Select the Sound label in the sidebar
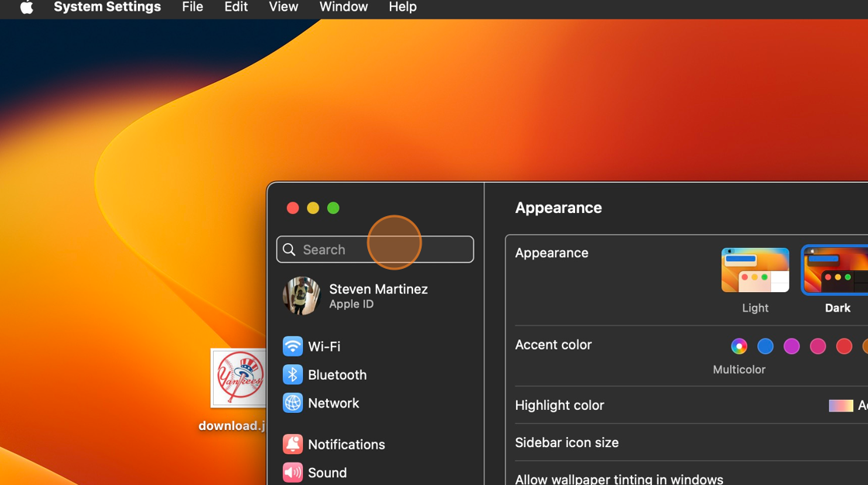This screenshot has width=868, height=485. tap(327, 473)
